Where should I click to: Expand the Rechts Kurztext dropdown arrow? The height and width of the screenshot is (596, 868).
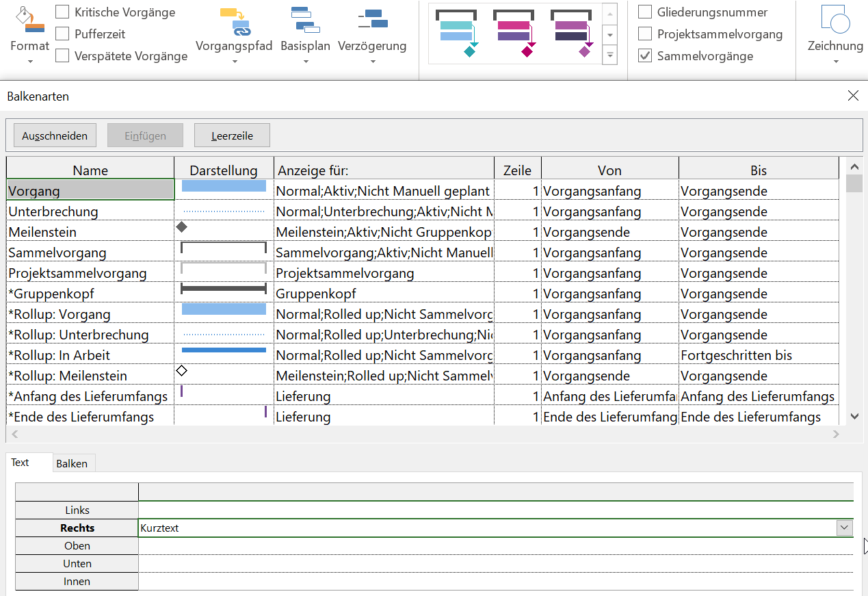(845, 528)
